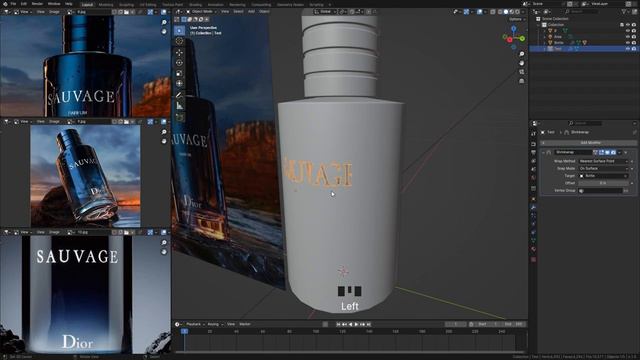The image size is (640, 360).
Task: Select the Annotate tool in viewport toolbar
Action: 179,95
